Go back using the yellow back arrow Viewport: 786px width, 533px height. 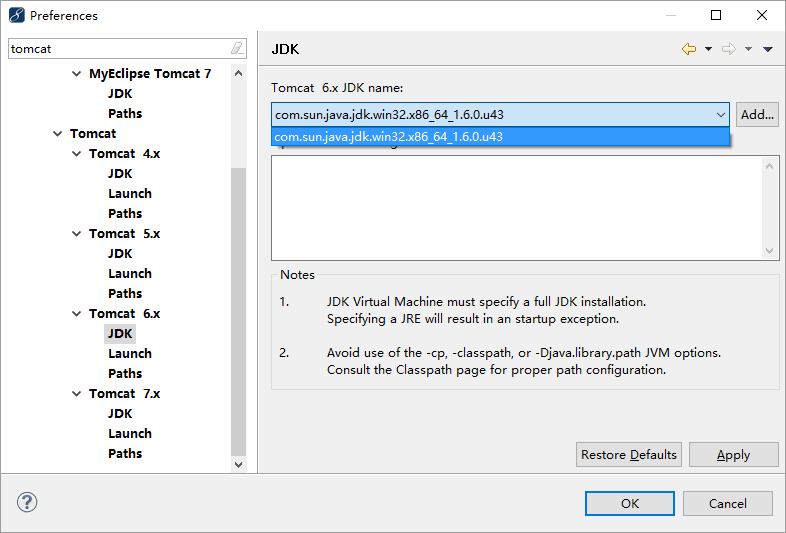click(x=689, y=49)
